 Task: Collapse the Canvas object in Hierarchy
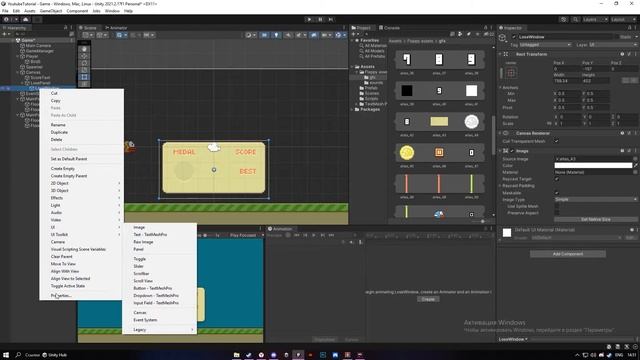point(18,72)
